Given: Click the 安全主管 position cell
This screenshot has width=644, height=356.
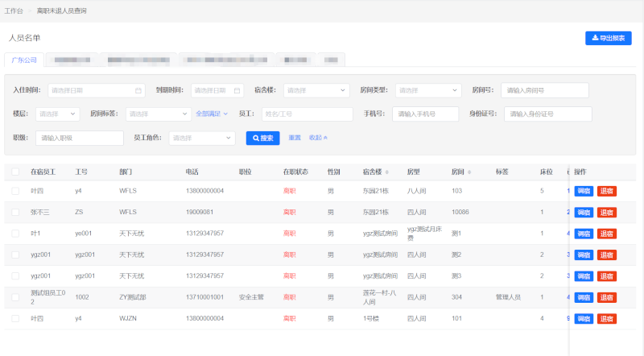Looking at the screenshot, I should (x=251, y=297).
